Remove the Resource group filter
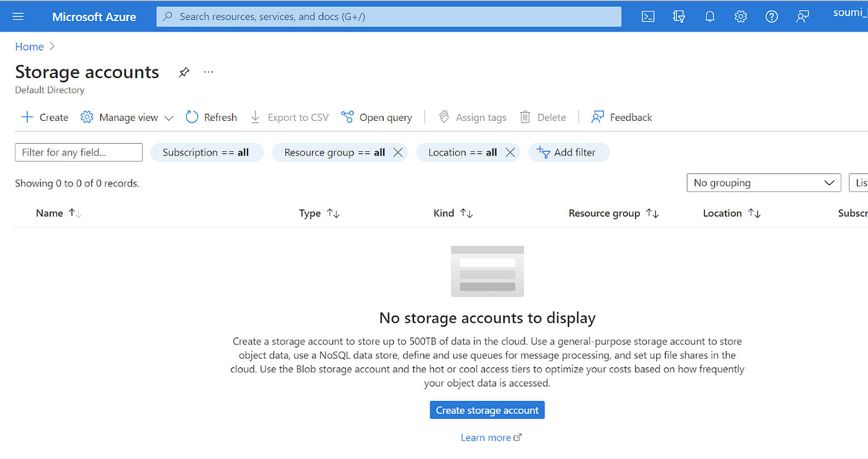Screen dimensions: 868x459 point(398,152)
